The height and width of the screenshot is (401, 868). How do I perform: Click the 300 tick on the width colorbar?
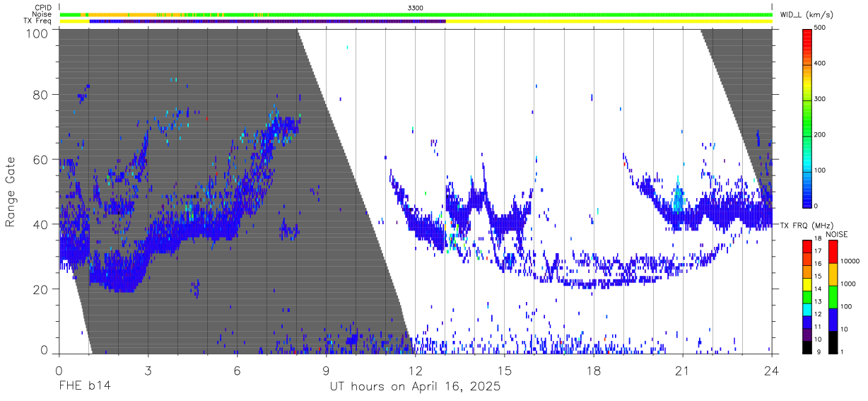pos(820,99)
